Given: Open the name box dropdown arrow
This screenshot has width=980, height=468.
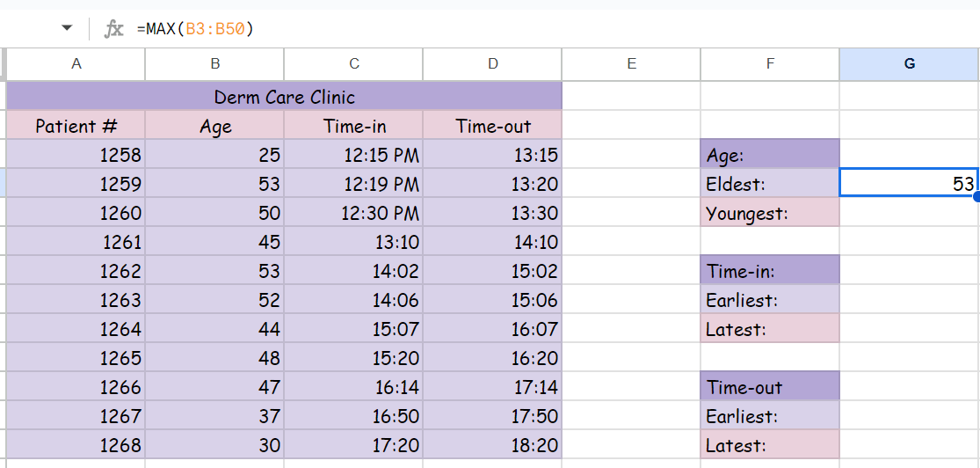Looking at the screenshot, I should [67, 28].
